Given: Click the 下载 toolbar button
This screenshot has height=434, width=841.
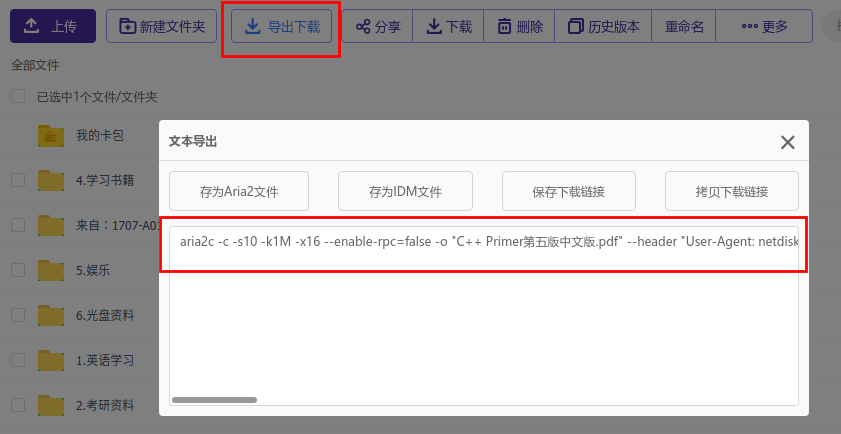Looking at the screenshot, I should click(x=448, y=26).
